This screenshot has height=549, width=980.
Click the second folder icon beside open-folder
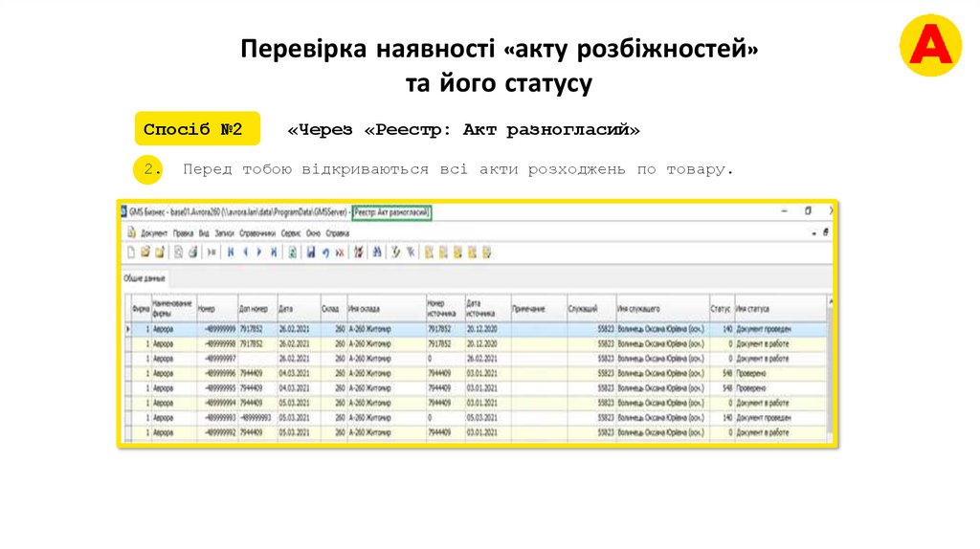coord(160,253)
